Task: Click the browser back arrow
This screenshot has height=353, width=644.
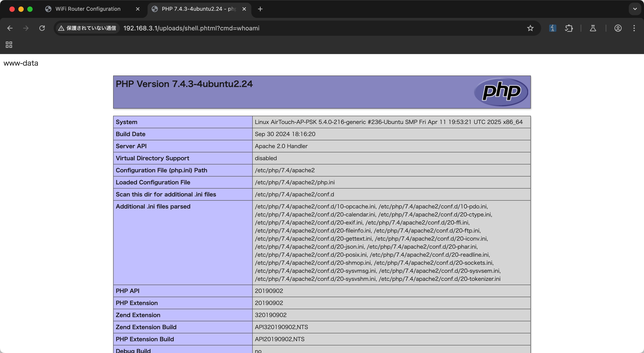Action: point(10,28)
